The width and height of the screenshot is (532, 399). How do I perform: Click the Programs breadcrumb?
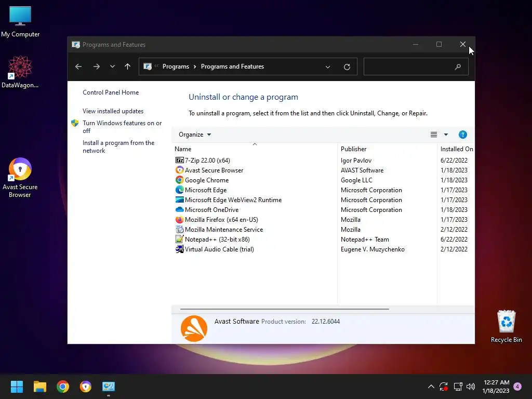coord(176,66)
